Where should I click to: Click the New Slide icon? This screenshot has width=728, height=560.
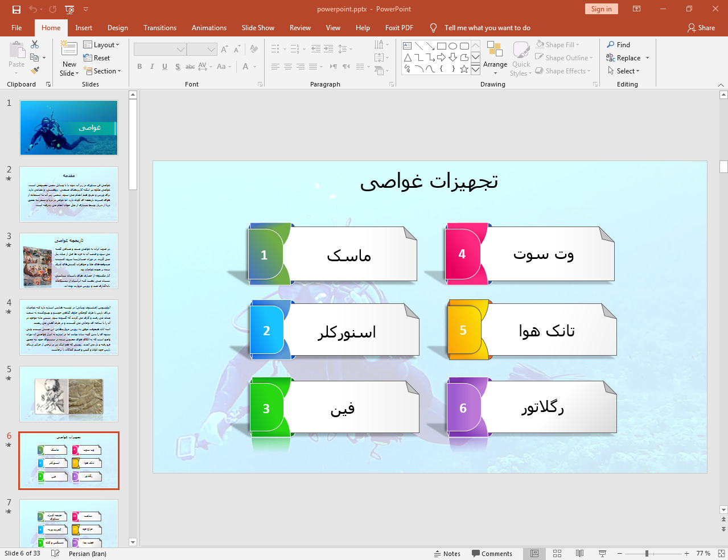coord(69,51)
